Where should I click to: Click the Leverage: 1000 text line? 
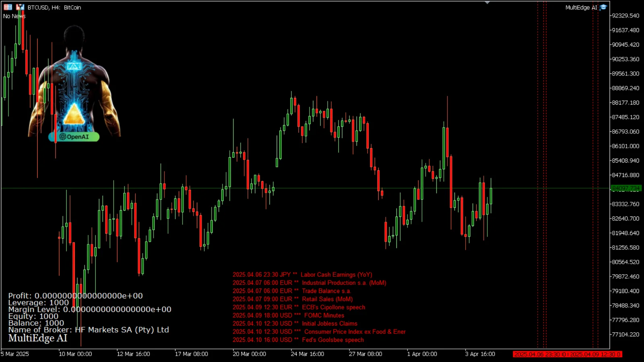(x=39, y=302)
